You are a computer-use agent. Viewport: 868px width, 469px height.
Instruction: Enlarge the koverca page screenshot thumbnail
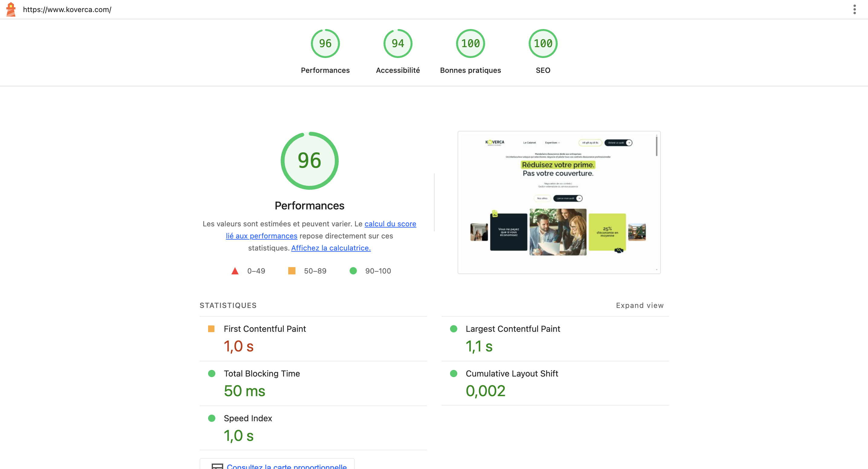pos(559,202)
